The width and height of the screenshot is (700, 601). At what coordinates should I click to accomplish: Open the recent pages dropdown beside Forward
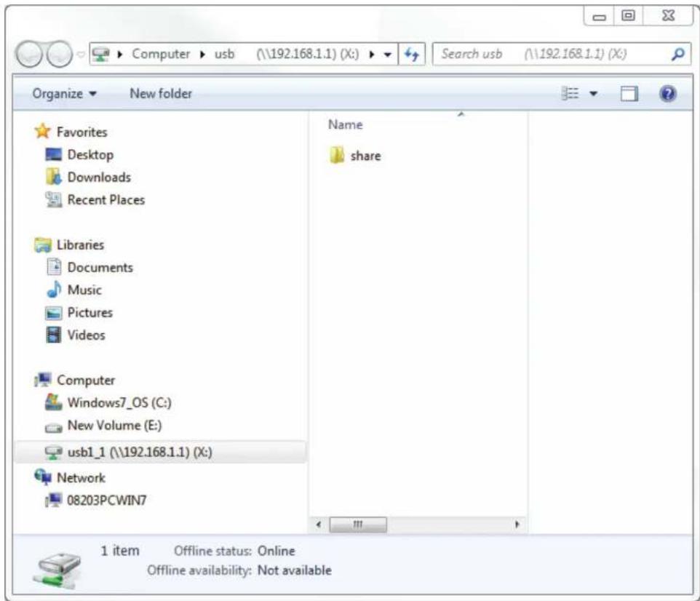[80, 55]
